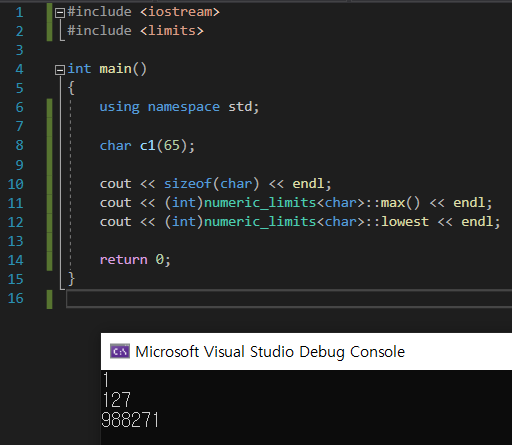Click the Debug Console window icon
Screen dimensions: 512x445
point(120,351)
